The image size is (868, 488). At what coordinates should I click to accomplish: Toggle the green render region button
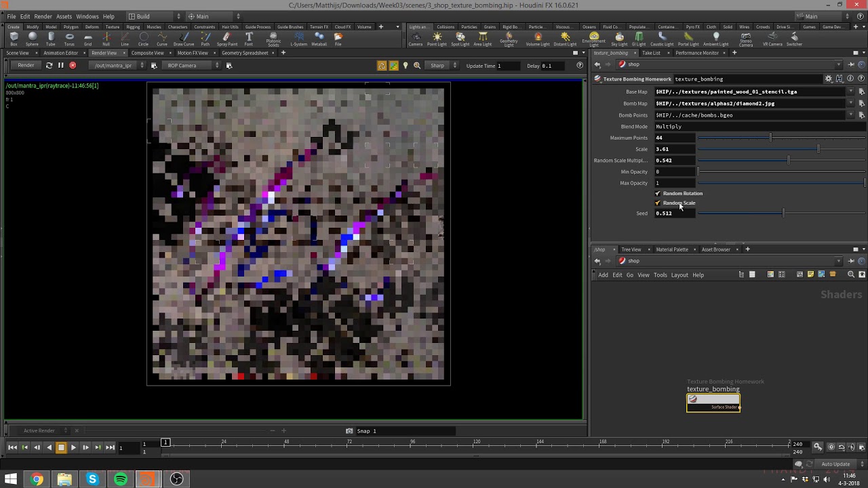[x=394, y=66]
